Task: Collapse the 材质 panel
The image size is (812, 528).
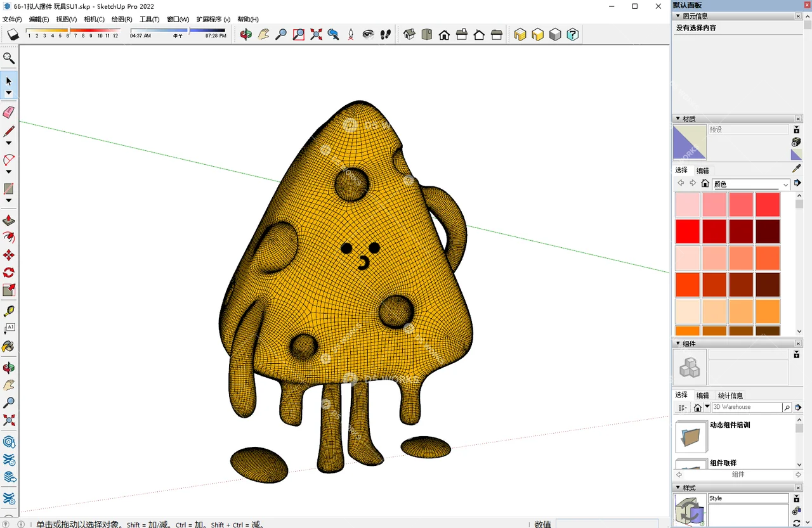Action: tap(679, 118)
